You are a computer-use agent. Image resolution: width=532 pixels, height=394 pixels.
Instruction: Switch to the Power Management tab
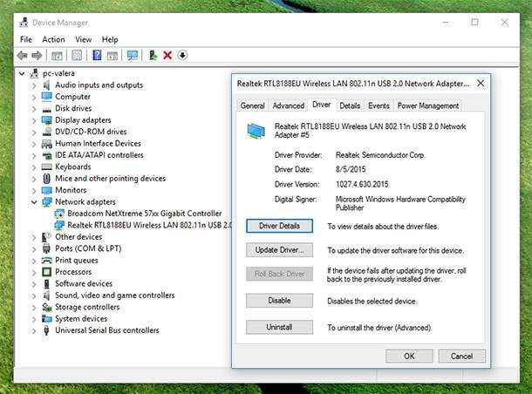pyautogui.click(x=428, y=105)
